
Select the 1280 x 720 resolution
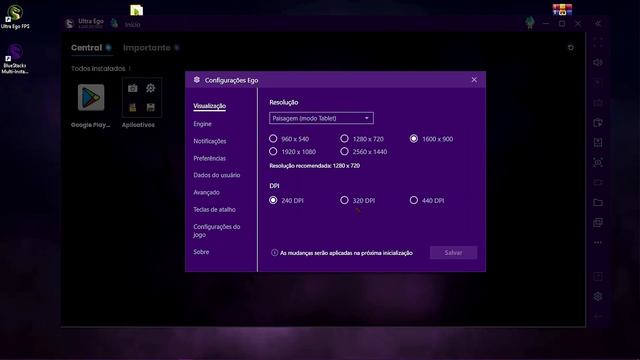[362, 139]
